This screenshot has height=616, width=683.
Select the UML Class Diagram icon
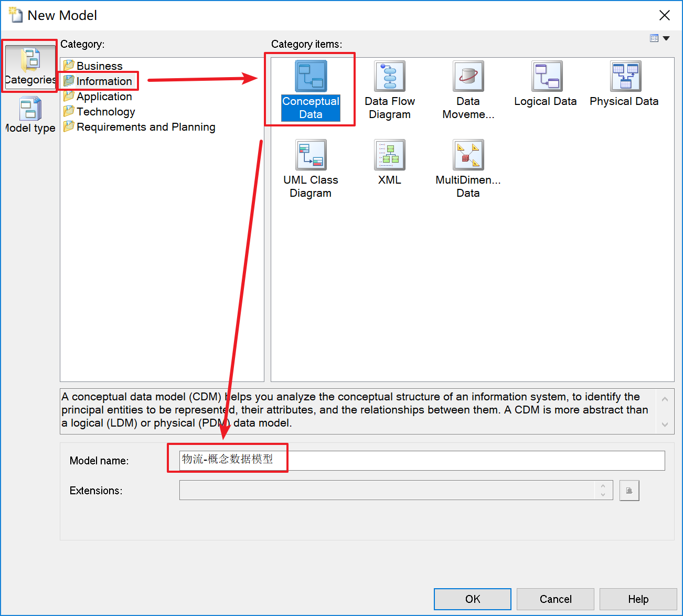[x=311, y=155]
